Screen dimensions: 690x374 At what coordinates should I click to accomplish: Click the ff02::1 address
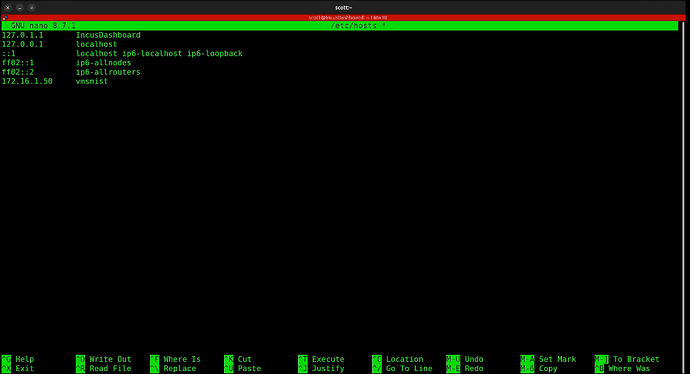click(x=18, y=62)
